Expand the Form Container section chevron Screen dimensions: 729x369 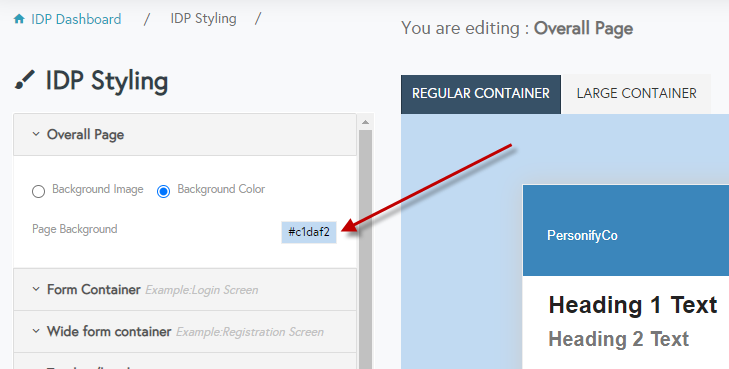(x=36, y=289)
